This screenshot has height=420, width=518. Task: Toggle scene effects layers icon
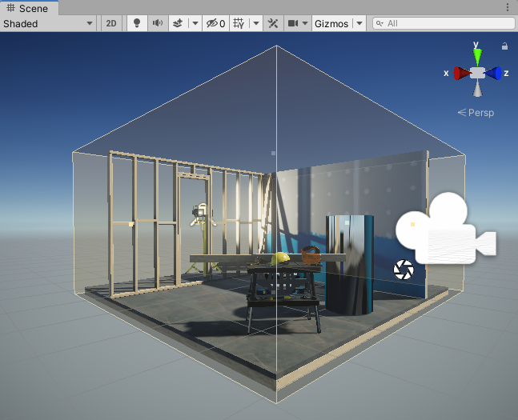coord(178,23)
